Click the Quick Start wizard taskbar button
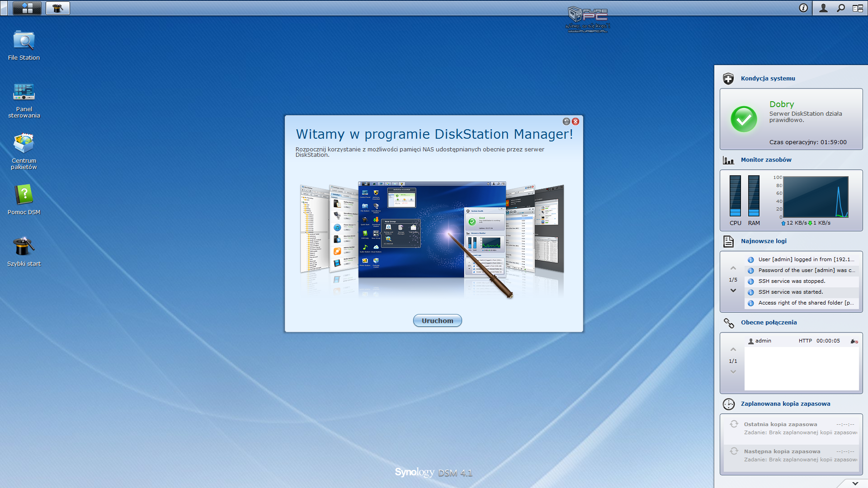 [x=58, y=8]
